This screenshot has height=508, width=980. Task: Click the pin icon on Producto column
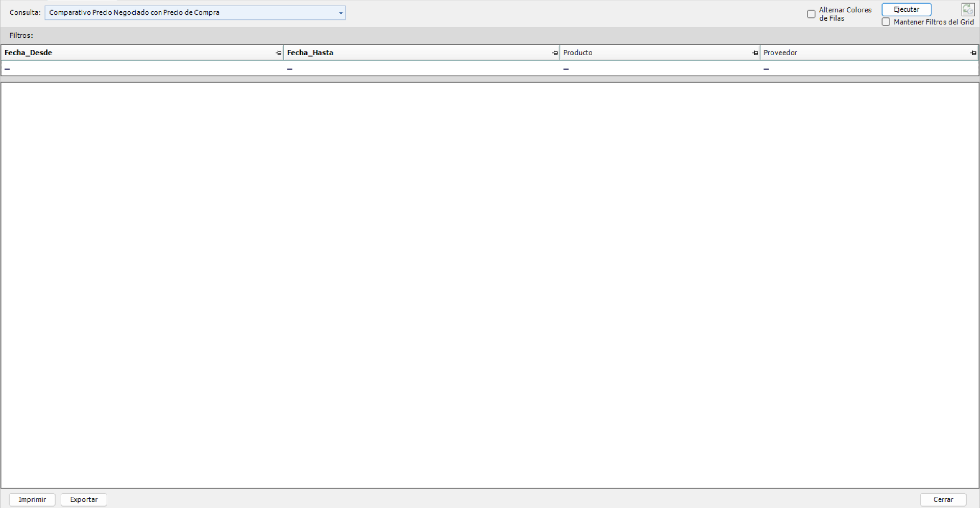(755, 53)
